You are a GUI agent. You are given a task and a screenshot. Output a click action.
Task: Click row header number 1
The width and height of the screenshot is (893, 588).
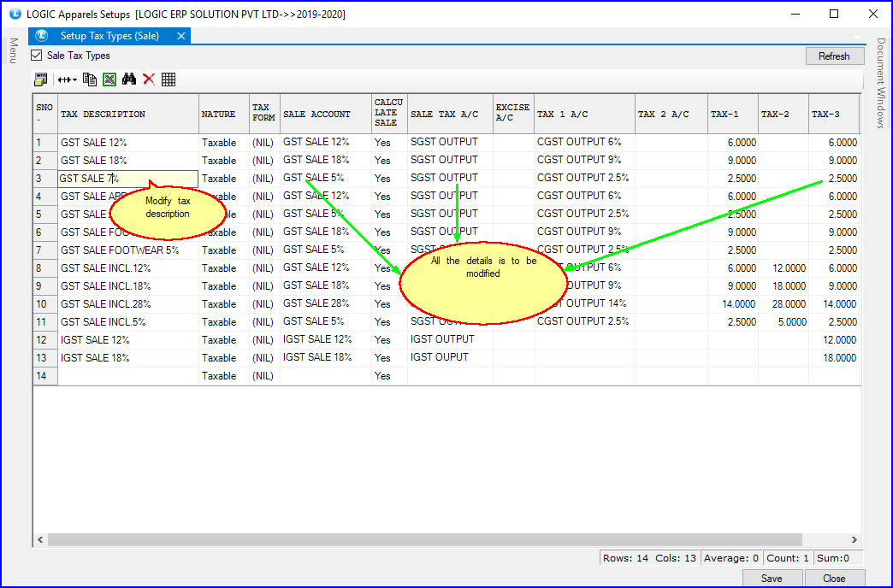tap(45, 143)
